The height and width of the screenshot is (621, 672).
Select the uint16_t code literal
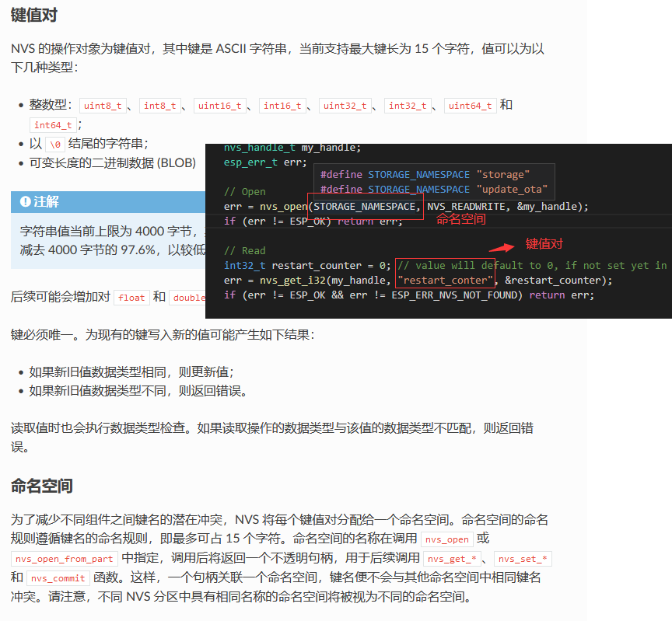(x=220, y=106)
